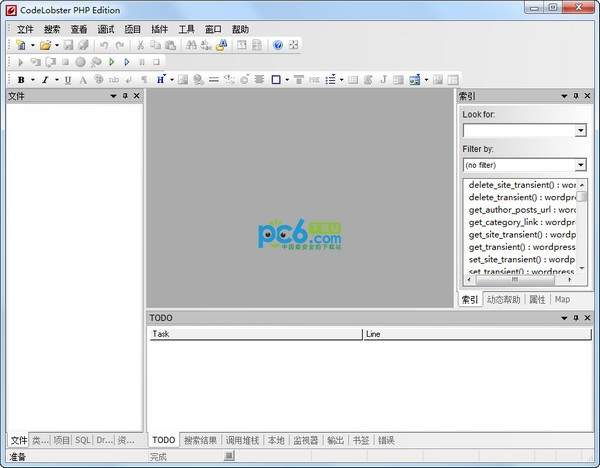Switch to the 搜索结果 tab
This screenshot has width=600, height=468.
click(200, 440)
